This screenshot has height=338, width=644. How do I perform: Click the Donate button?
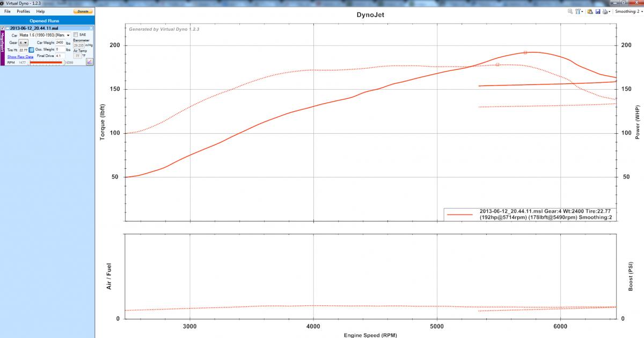point(82,11)
